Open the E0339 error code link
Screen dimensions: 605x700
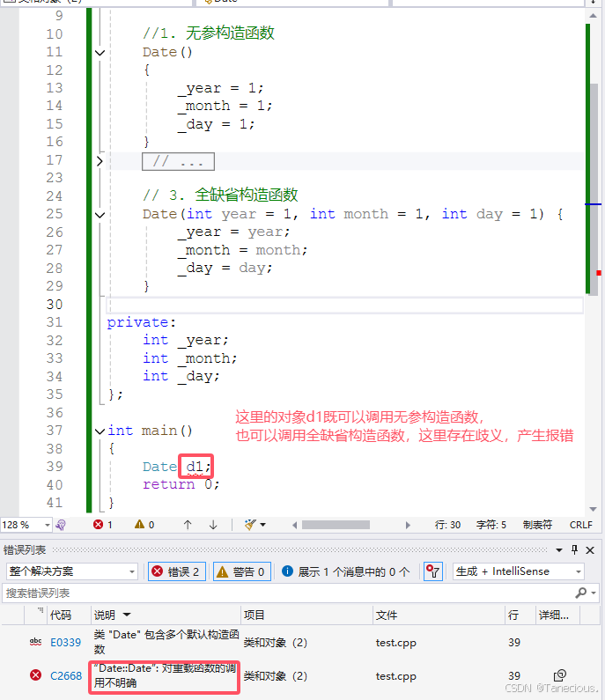click(x=66, y=643)
